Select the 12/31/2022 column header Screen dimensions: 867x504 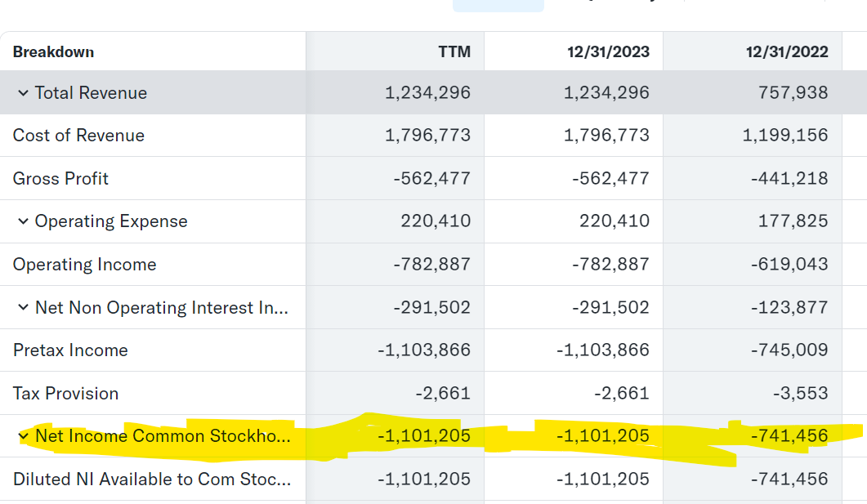pos(787,51)
